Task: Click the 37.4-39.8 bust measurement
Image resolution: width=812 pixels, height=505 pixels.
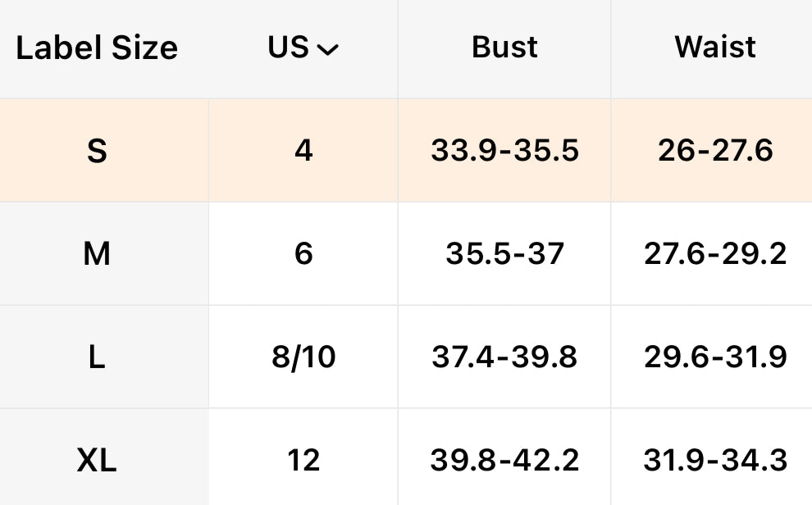Action: 504,357
